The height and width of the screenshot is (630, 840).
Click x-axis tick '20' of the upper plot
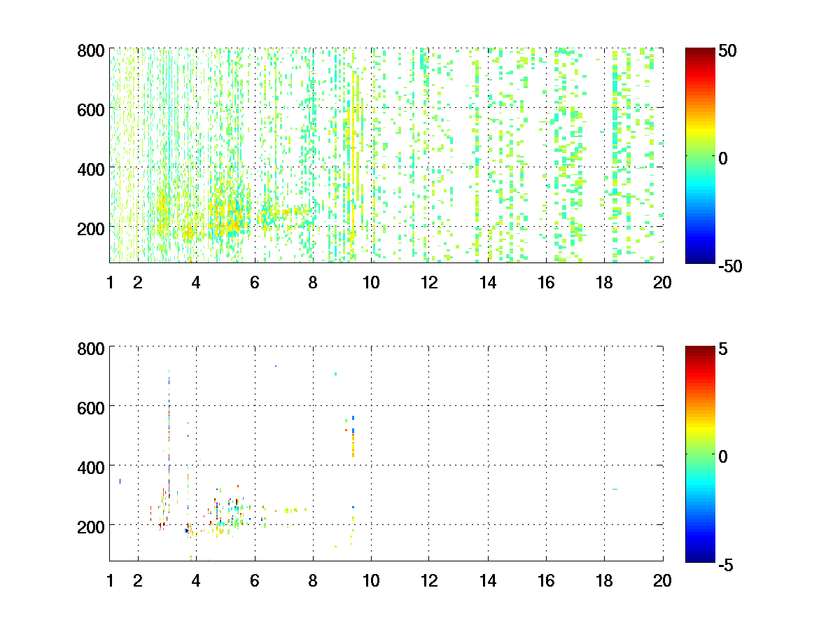[x=662, y=283]
